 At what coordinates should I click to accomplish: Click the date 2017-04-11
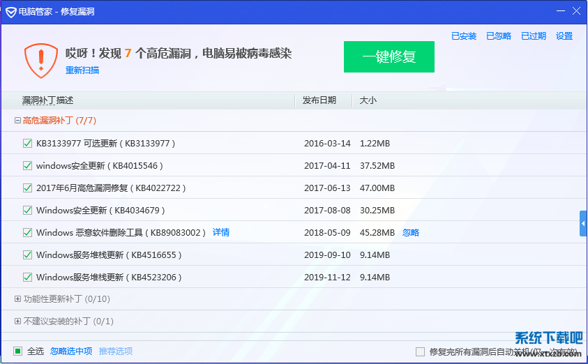click(327, 166)
